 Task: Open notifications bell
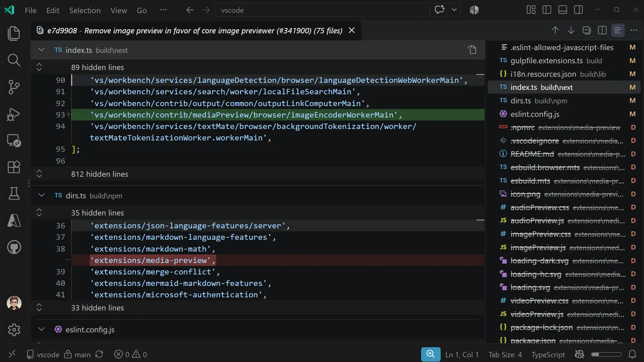633,354
